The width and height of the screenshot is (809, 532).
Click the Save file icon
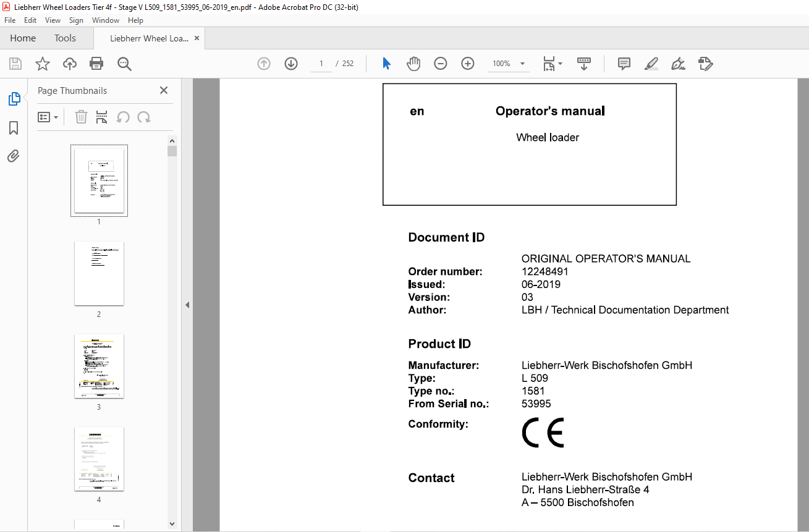click(15, 64)
